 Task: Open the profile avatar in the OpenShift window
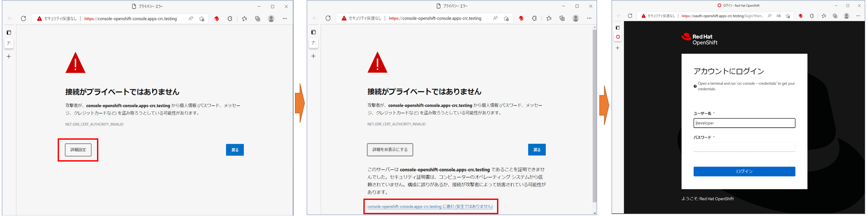[847, 16]
